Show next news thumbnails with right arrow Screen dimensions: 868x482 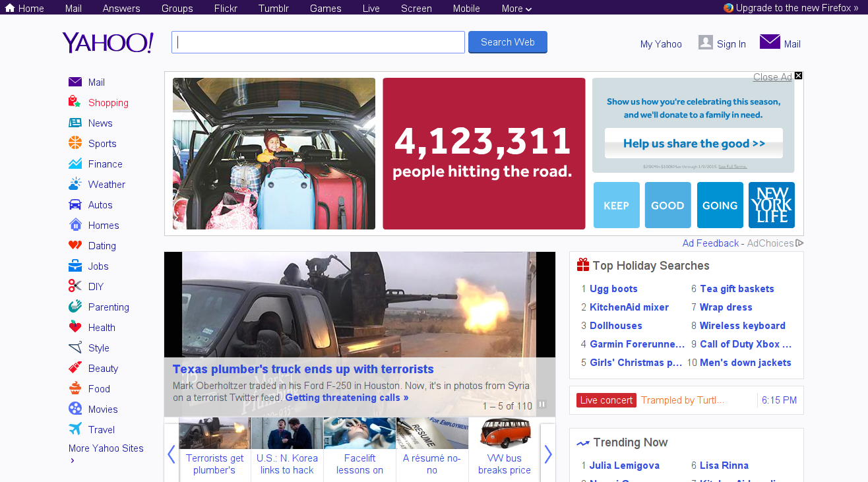tap(548, 454)
